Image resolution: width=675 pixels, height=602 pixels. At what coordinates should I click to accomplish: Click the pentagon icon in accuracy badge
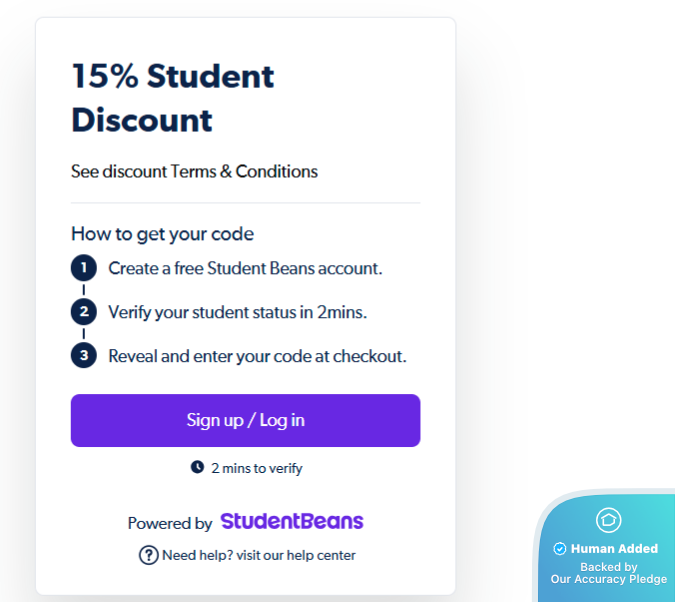(x=608, y=520)
